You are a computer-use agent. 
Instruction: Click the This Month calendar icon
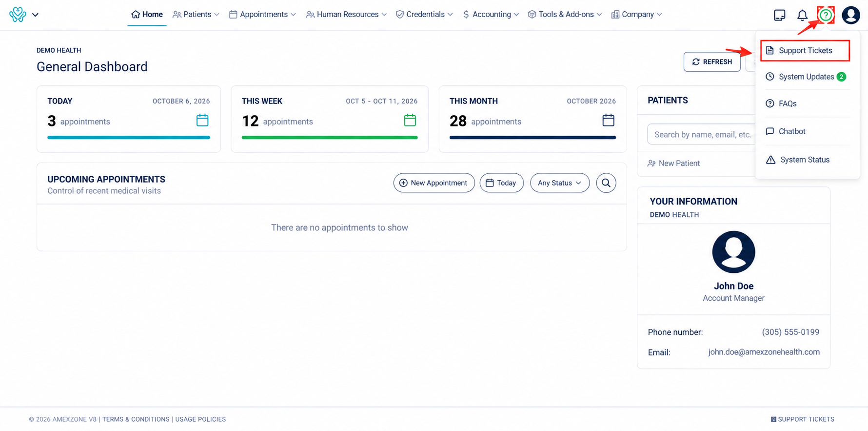[608, 120]
